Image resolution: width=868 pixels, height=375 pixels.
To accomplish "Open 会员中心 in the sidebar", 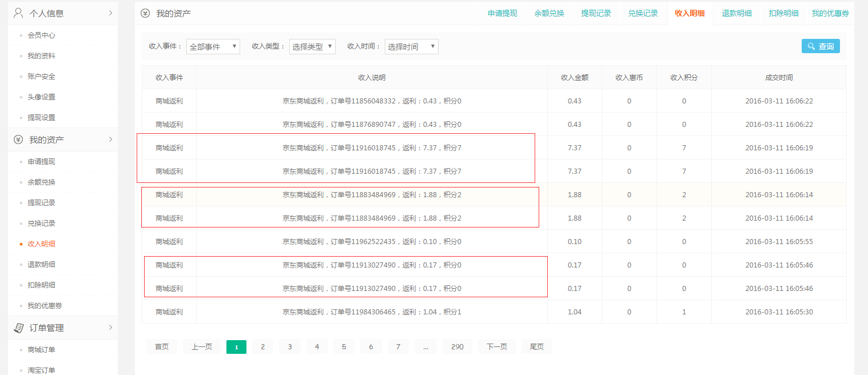I will pos(41,35).
